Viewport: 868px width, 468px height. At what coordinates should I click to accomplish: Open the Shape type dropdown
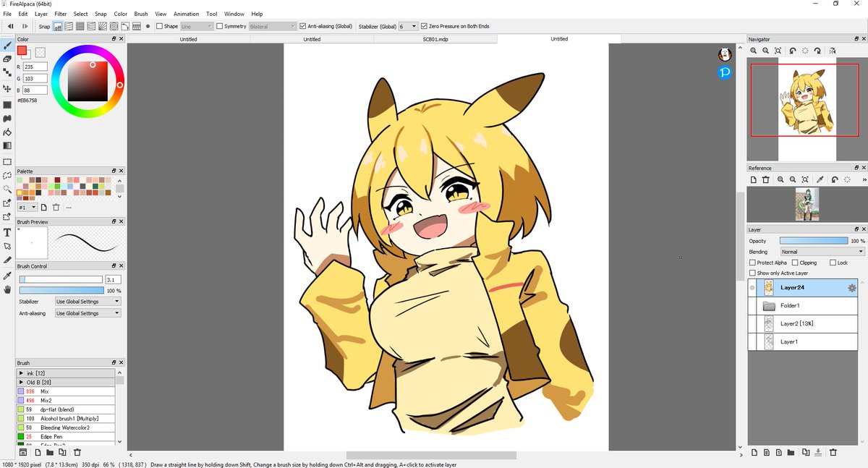196,26
